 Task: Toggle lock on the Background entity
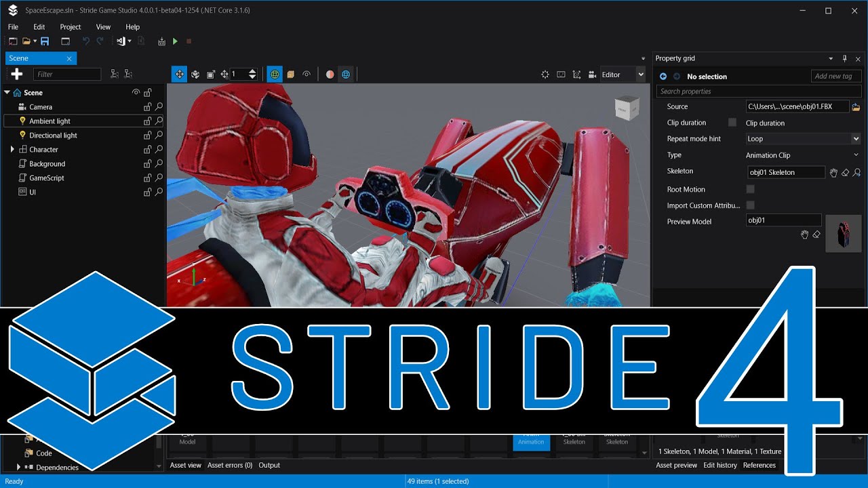click(x=147, y=164)
